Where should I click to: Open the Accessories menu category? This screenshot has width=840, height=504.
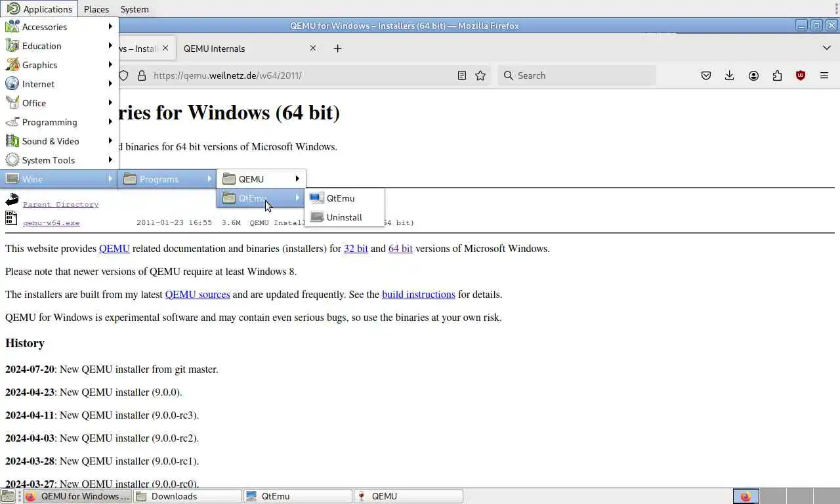59,27
